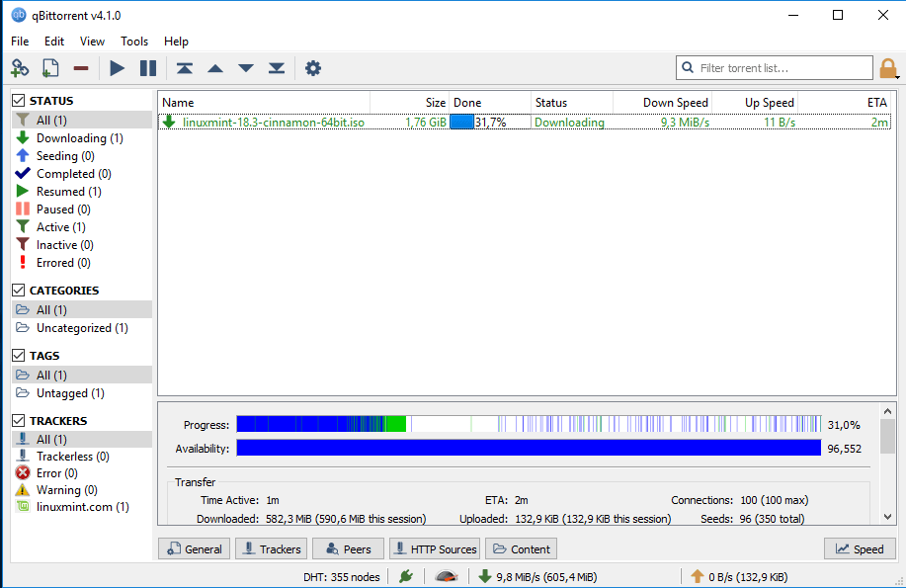Image resolution: width=906 pixels, height=588 pixels.
Task: Toggle the TAGS filter checkbox
Action: click(x=19, y=355)
